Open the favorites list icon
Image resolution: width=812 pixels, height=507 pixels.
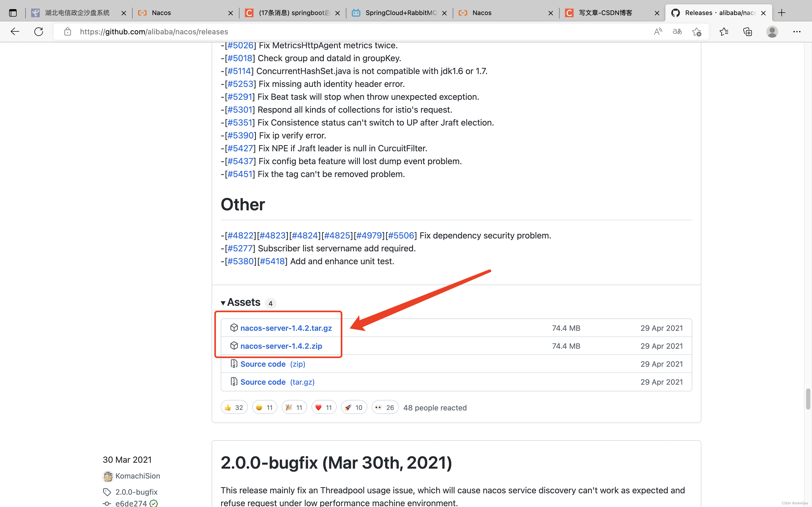point(724,32)
